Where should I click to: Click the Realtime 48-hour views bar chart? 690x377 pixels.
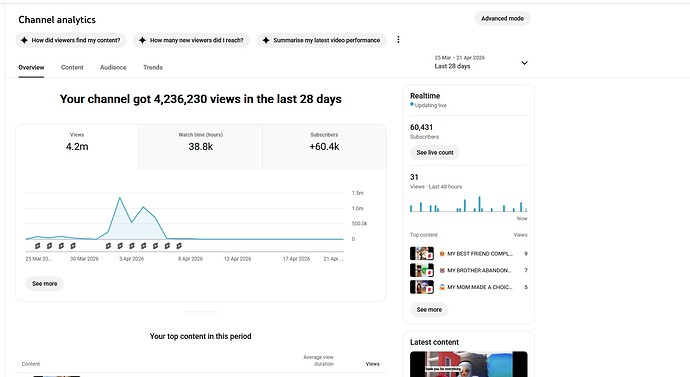[469, 205]
